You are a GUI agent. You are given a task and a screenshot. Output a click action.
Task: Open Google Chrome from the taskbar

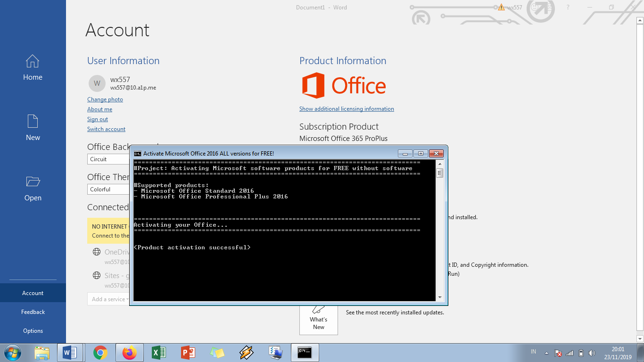pos(100,352)
